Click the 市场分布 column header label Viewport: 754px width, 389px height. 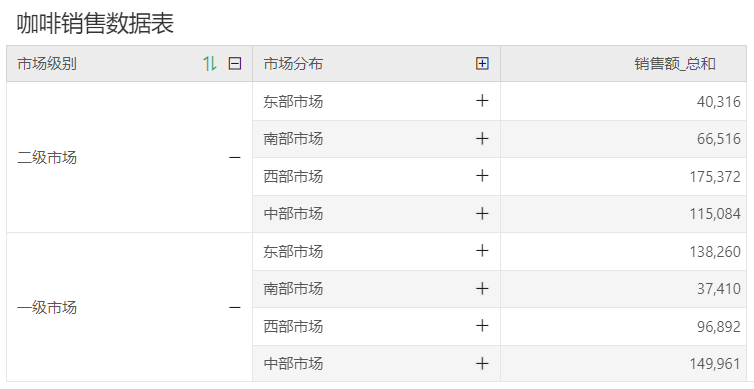pos(293,63)
